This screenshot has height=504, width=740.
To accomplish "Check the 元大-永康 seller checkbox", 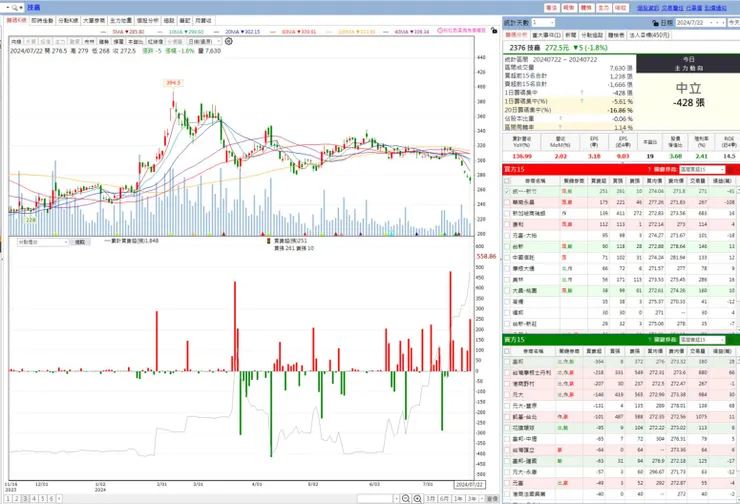I will click(507, 472).
